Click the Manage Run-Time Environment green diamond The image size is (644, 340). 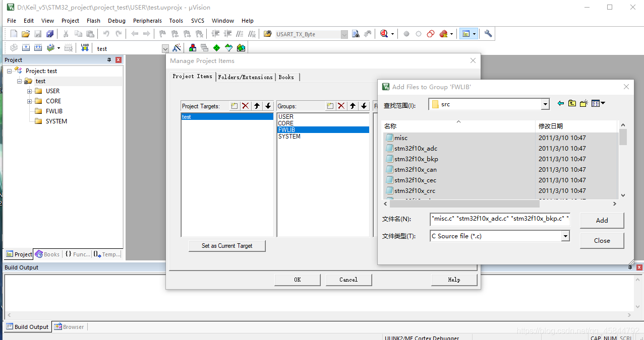pyautogui.click(x=216, y=48)
